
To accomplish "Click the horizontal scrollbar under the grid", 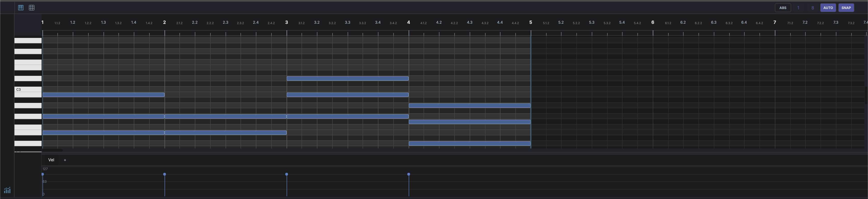I will point(52,150).
